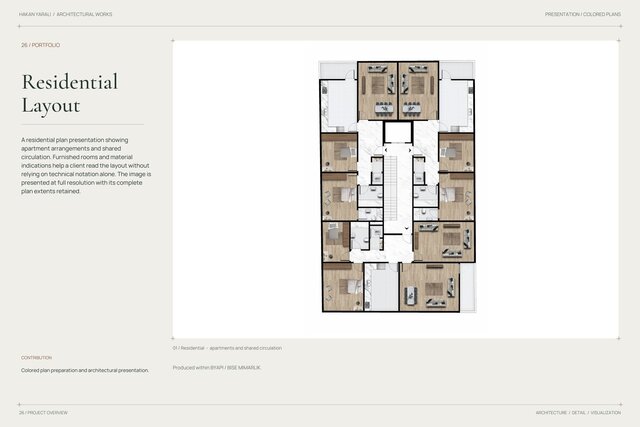The height and width of the screenshot is (427, 640).
Task: Click text "Colored plan preparation and architectural presentation."
Action: tap(85, 370)
